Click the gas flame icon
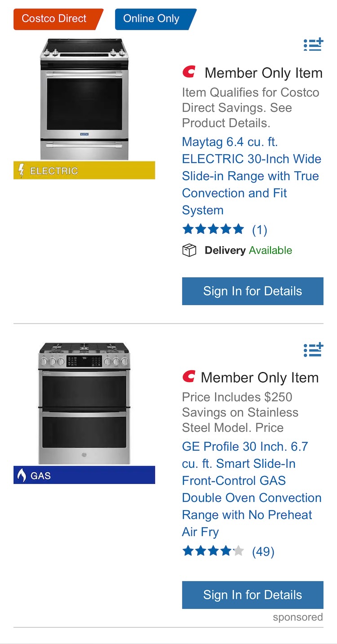The height and width of the screenshot is (644, 337). 21,475
